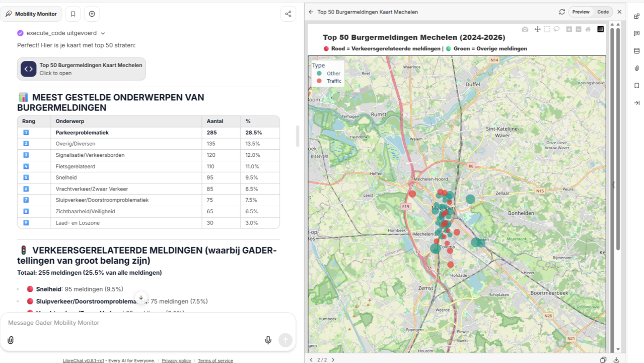
Task: Switch to the Code tab
Action: click(603, 12)
